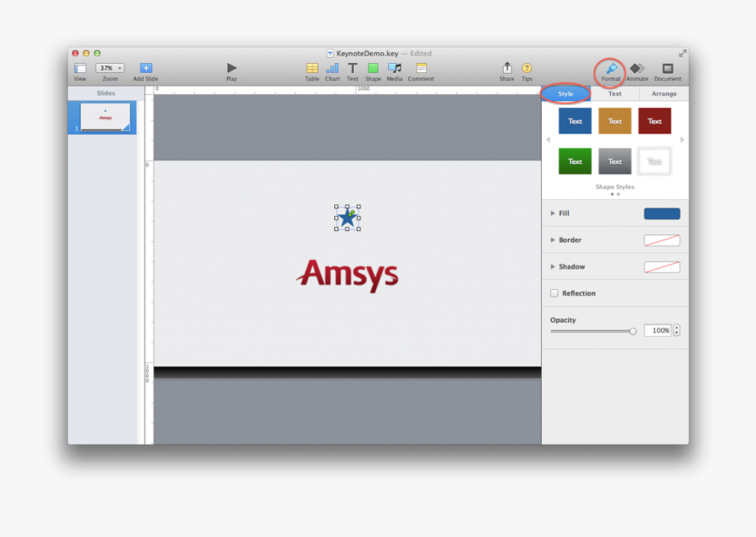Open the Chart insertion tool
Screen dimensions: 756x537
pos(332,69)
